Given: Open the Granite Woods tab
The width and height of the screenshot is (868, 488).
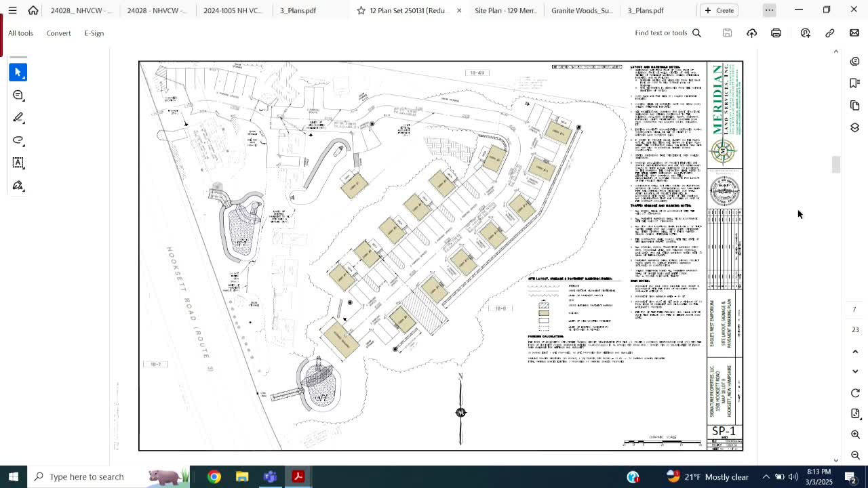Looking at the screenshot, I should (x=581, y=10).
